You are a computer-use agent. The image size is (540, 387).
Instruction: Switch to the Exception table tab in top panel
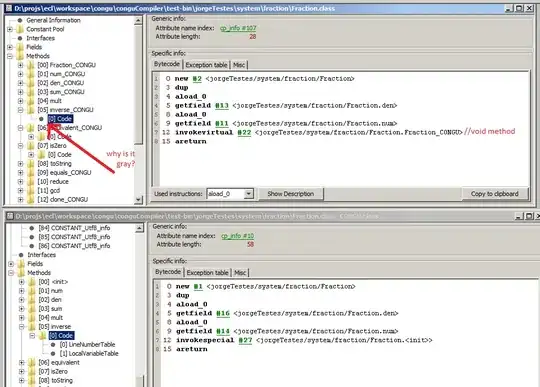206,65
